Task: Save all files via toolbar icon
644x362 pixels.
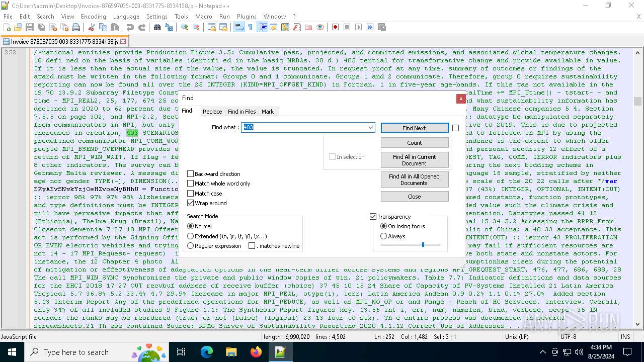Action: pos(41,27)
